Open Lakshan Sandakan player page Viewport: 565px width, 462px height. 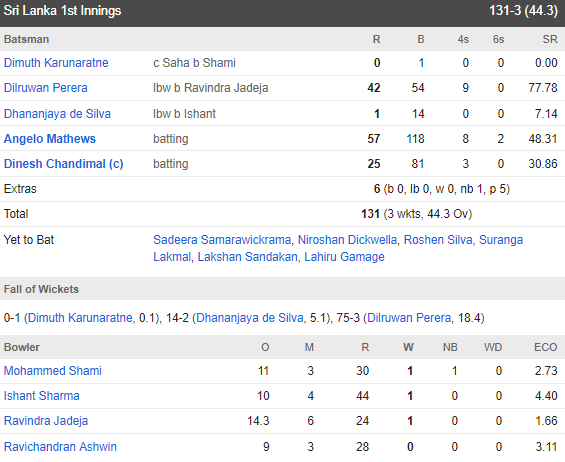[x=248, y=257]
